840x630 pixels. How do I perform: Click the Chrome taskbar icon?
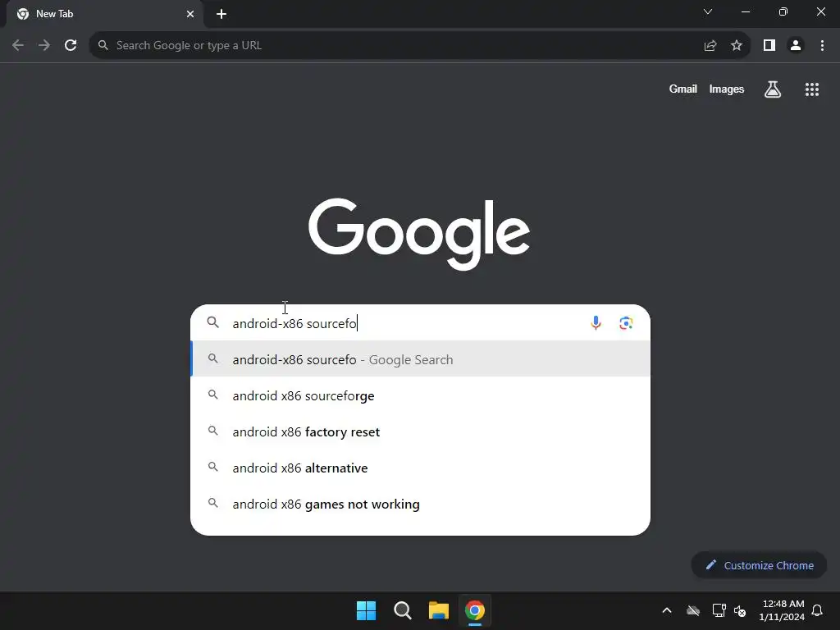click(475, 610)
